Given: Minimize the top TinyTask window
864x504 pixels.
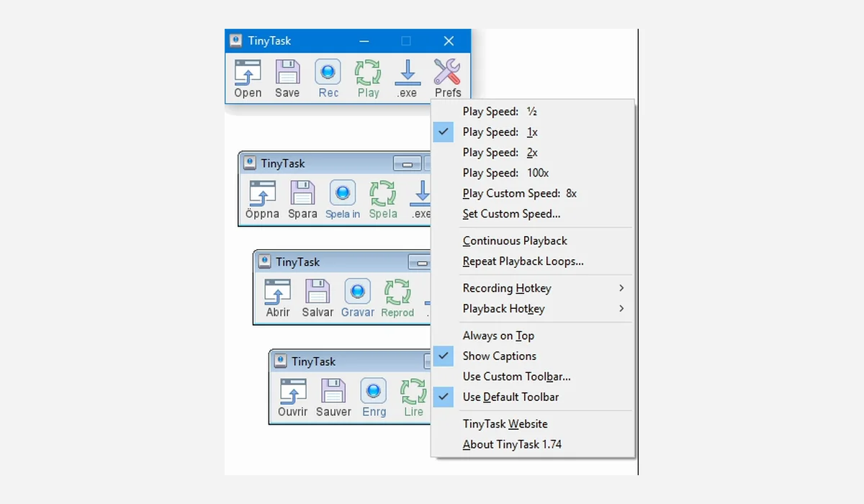Looking at the screenshot, I should coord(364,41).
